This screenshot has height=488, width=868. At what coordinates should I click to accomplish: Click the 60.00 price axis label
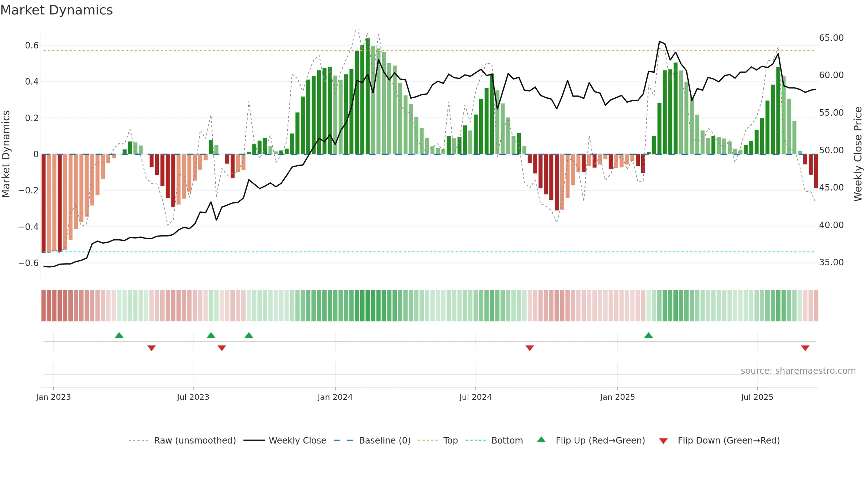click(831, 75)
